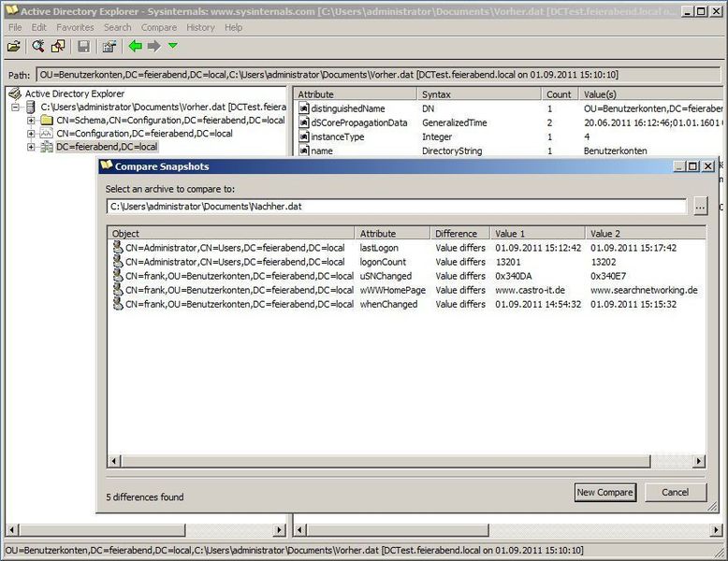Click the user icon in logonCount row
The width and height of the screenshot is (728, 561).
pyautogui.click(x=118, y=261)
